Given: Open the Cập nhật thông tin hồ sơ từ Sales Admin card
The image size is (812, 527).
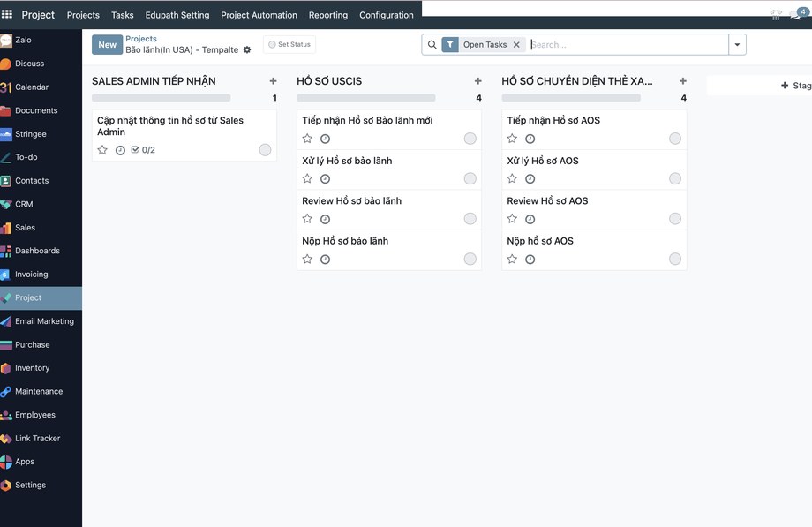Looking at the screenshot, I should (184, 135).
